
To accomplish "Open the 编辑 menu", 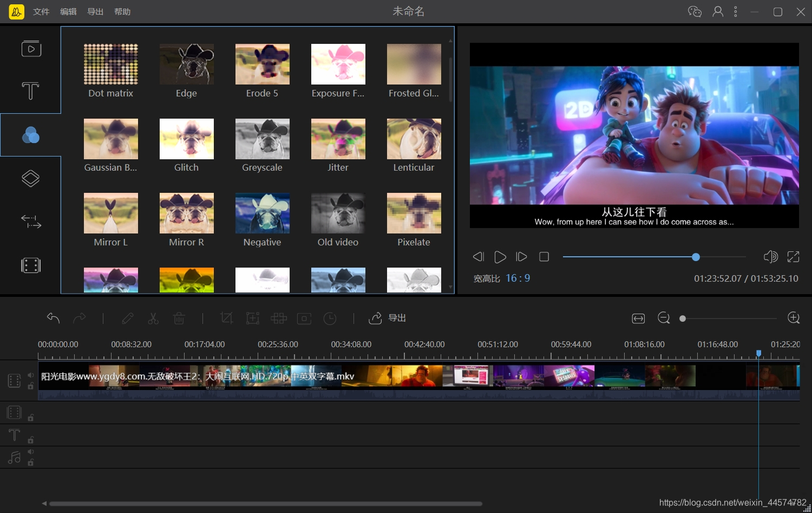I will point(68,11).
